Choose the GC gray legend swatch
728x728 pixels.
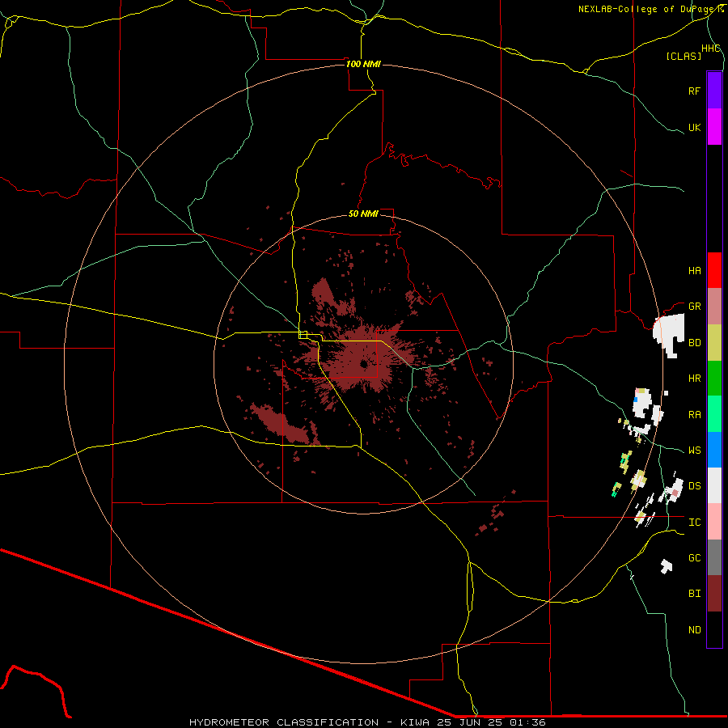point(714,557)
